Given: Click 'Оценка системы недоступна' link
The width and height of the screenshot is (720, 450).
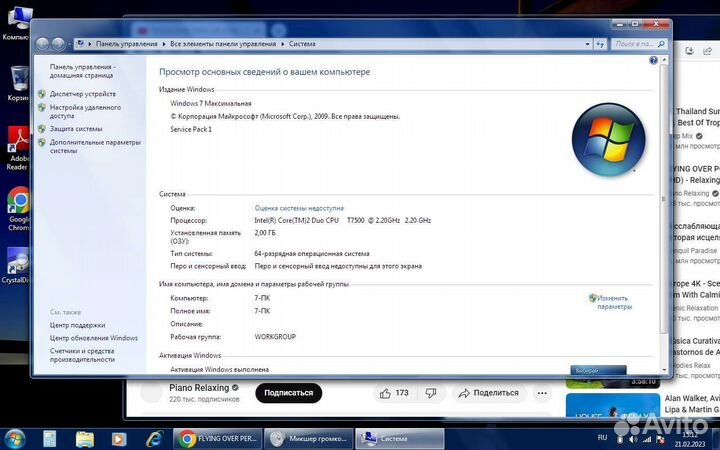Looking at the screenshot, I should 299,208.
